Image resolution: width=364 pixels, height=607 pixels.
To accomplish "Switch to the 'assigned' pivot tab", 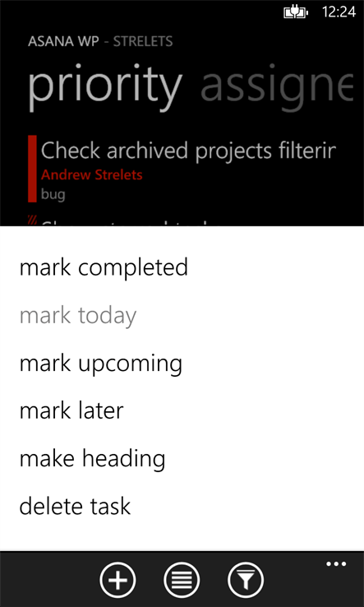I will 277,88.
